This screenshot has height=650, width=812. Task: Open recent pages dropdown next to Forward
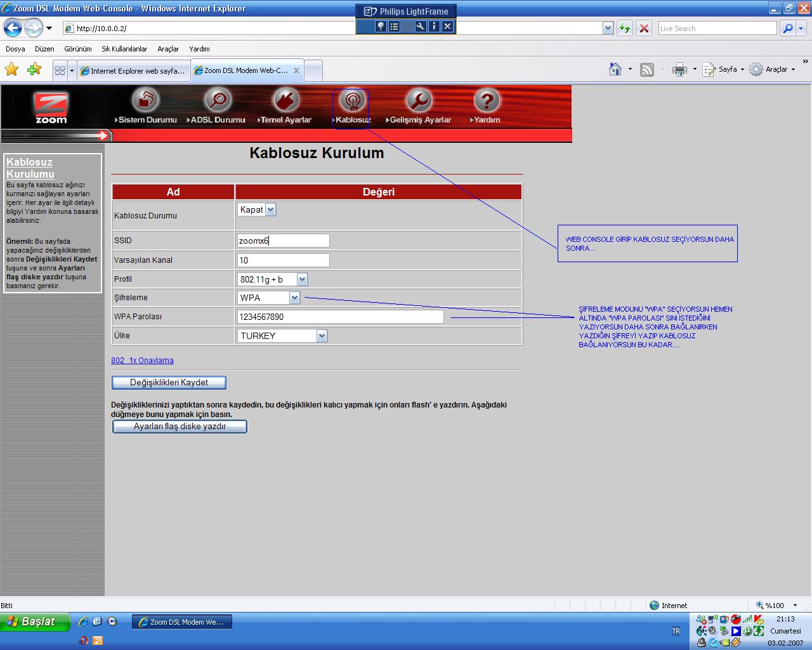[x=49, y=29]
